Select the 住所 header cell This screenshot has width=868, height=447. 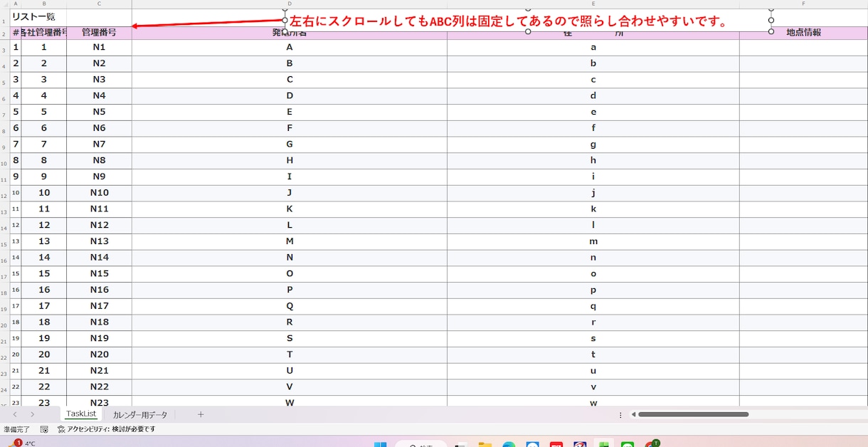click(x=593, y=33)
